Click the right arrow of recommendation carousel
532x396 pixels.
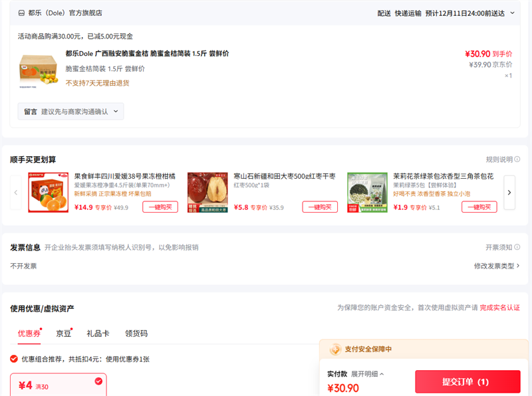point(509,193)
